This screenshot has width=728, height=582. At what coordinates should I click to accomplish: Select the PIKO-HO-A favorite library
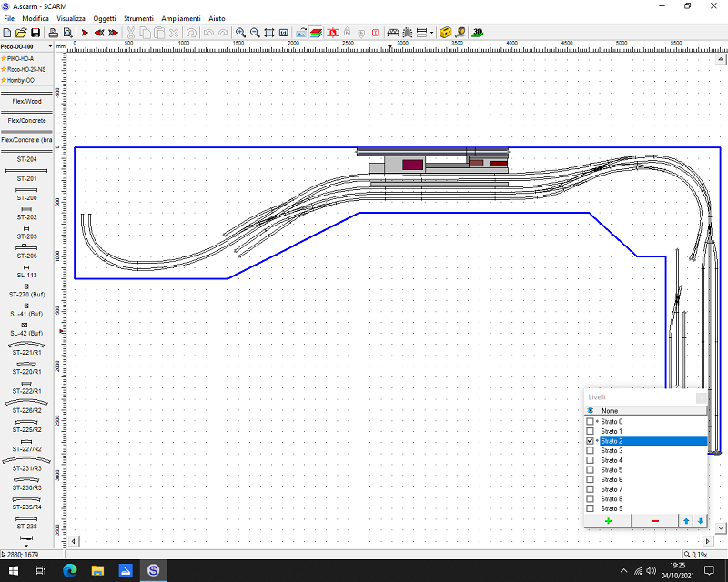(x=18, y=58)
